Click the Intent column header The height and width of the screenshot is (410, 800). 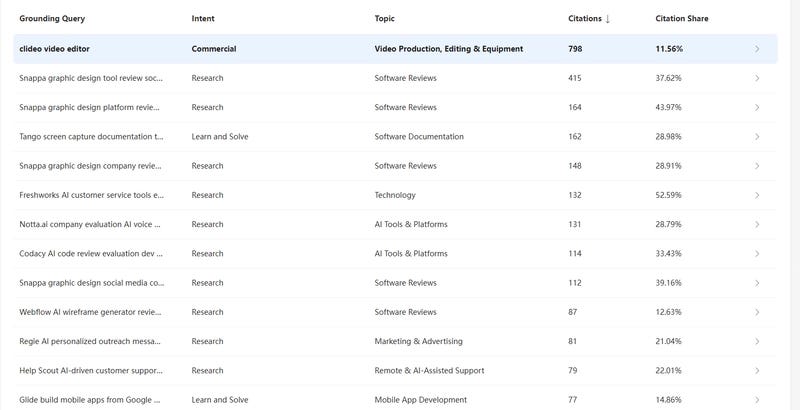[203, 18]
